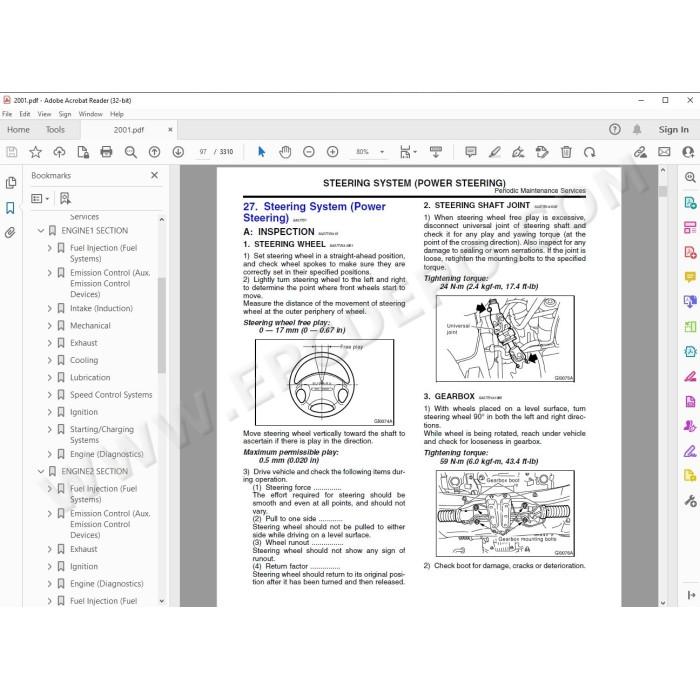The height and width of the screenshot is (700, 700).
Task: Activate the Selection arrow tool
Action: 262,152
